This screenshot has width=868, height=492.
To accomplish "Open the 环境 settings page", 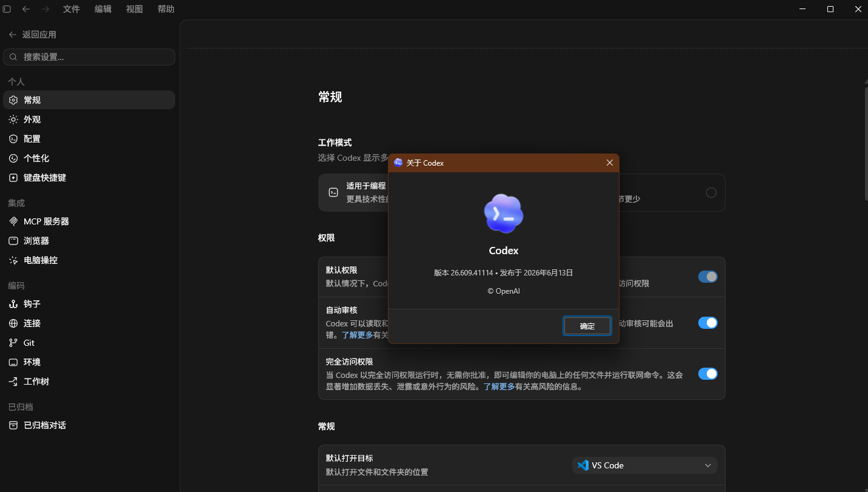I will [x=89, y=362].
